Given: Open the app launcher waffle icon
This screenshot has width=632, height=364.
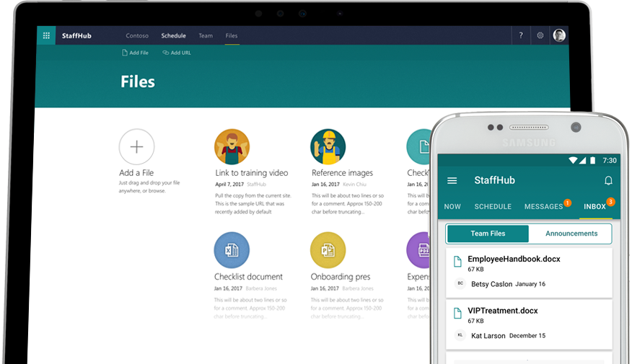Looking at the screenshot, I should tap(46, 35).
